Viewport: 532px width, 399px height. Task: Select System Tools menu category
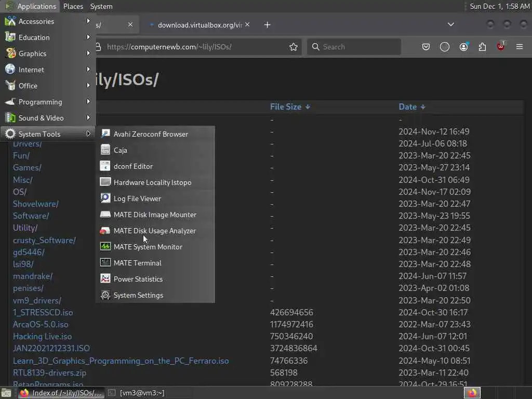coord(48,134)
